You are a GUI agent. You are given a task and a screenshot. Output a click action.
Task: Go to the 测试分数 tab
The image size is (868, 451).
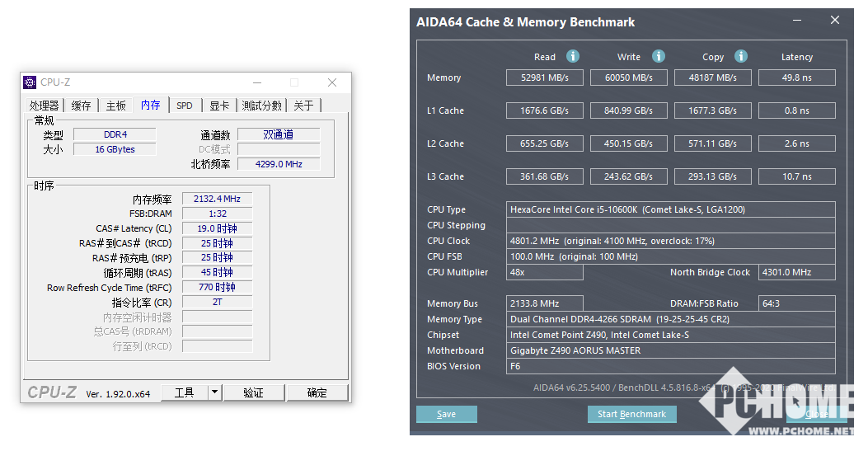click(261, 106)
